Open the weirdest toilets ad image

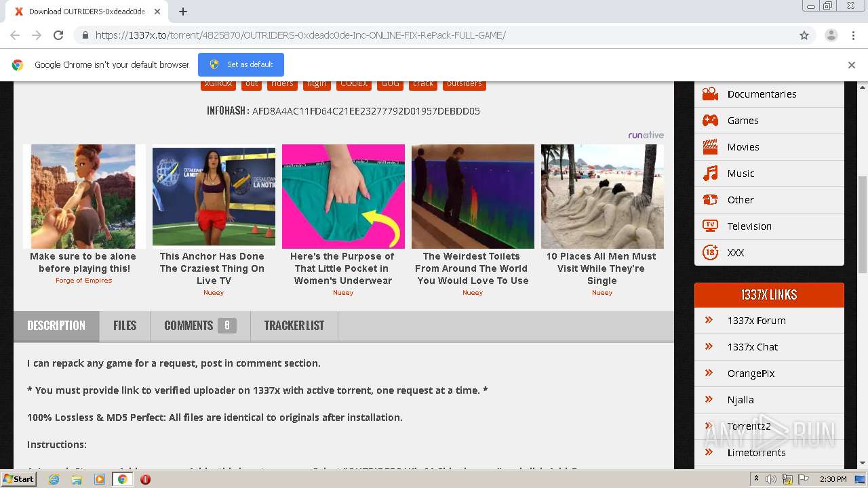pos(473,197)
